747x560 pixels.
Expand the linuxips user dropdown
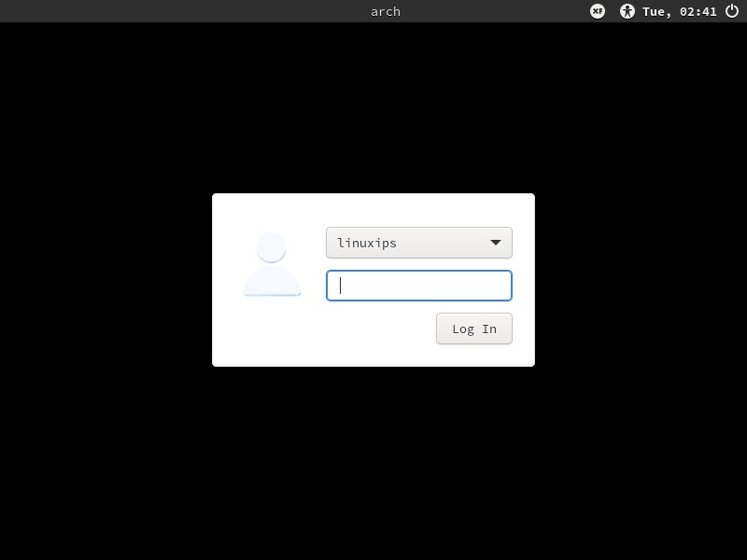coord(419,243)
